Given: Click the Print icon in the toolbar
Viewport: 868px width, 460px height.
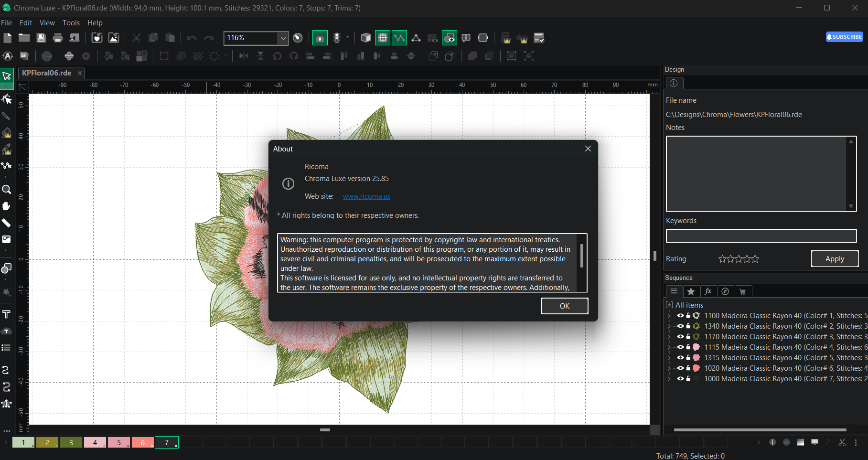Looking at the screenshot, I should (58, 38).
